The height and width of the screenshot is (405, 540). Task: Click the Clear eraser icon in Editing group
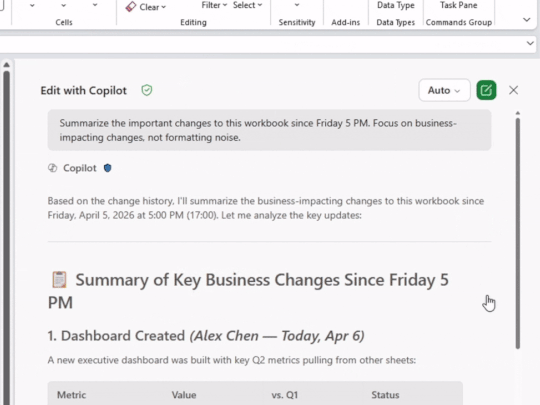131,7
